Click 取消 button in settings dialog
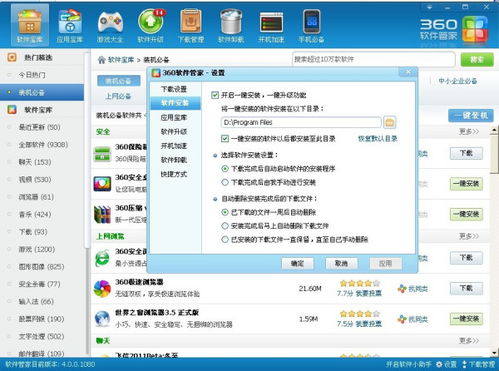 341,263
